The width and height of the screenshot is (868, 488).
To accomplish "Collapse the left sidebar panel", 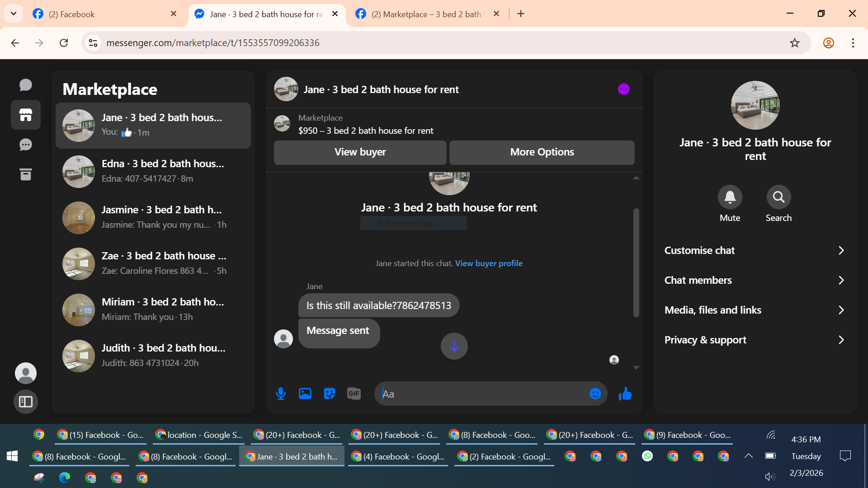I will point(26,402).
